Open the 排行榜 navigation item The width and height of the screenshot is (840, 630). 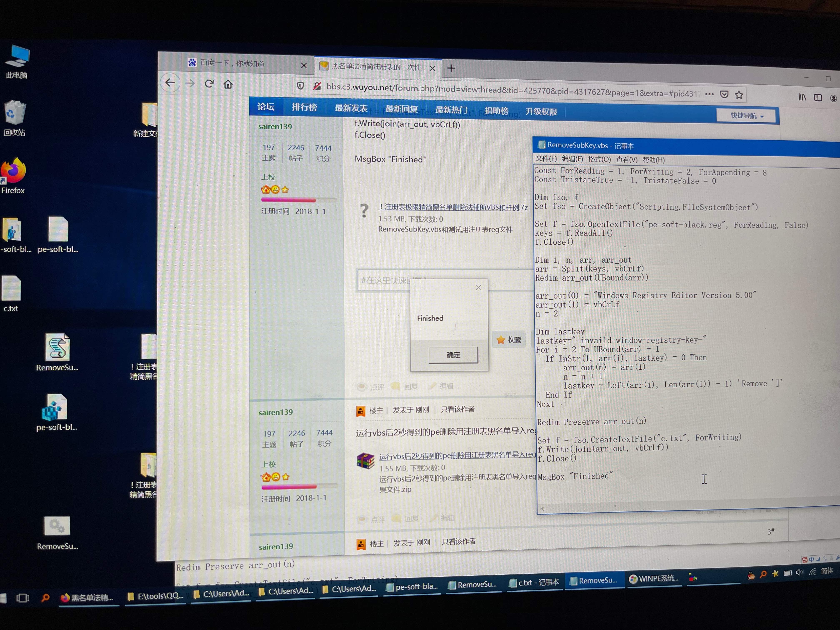(304, 107)
